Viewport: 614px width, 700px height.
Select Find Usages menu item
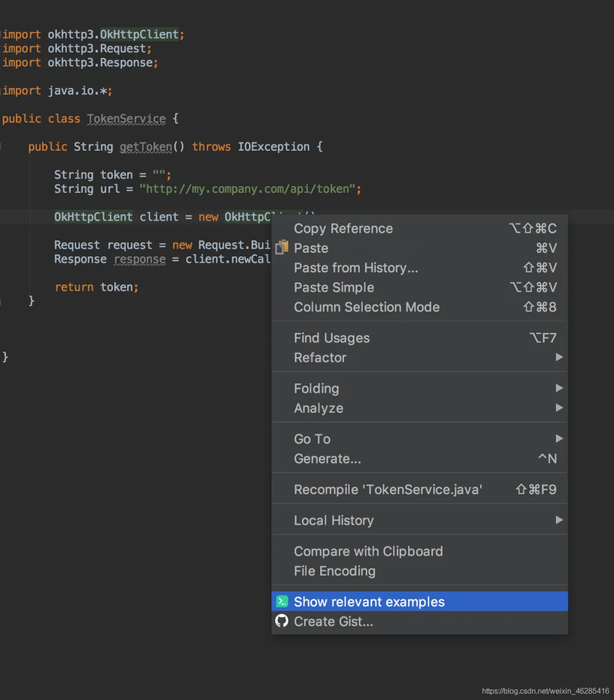tap(420, 338)
